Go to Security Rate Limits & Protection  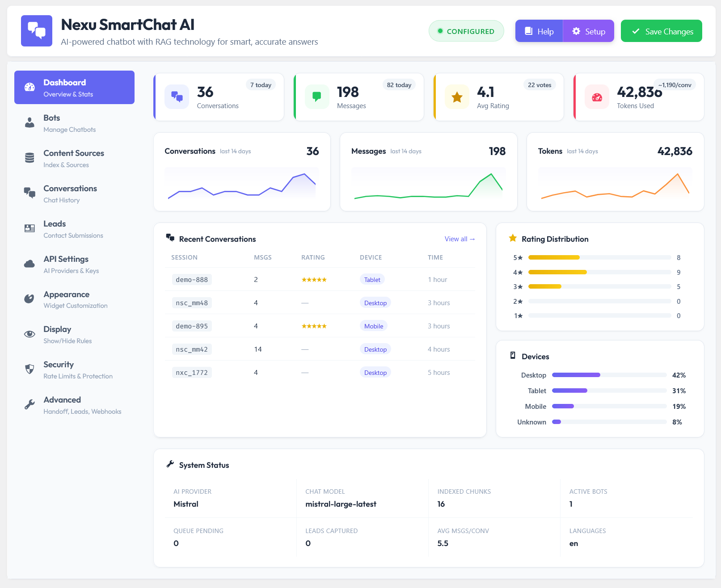pos(74,370)
